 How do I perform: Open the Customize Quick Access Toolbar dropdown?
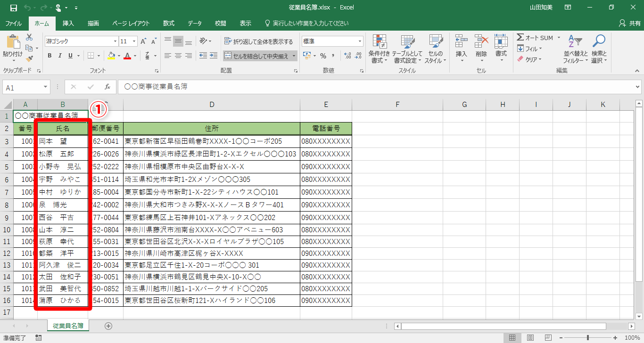click(x=76, y=8)
